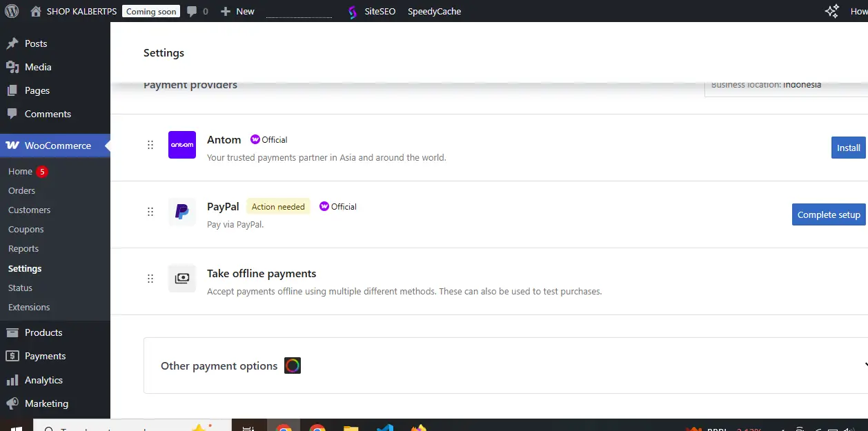Click the PayPal logo icon

[182, 212]
